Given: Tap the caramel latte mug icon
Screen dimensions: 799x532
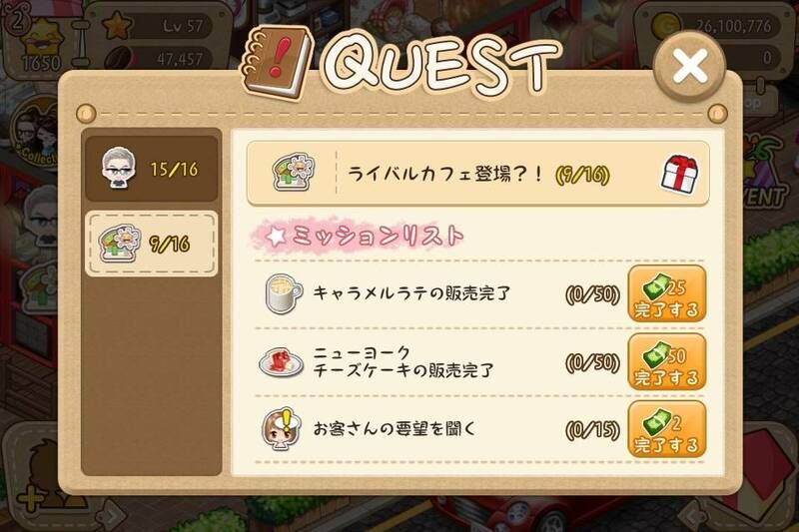Looking at the screenshot, I should coord(283,293).
